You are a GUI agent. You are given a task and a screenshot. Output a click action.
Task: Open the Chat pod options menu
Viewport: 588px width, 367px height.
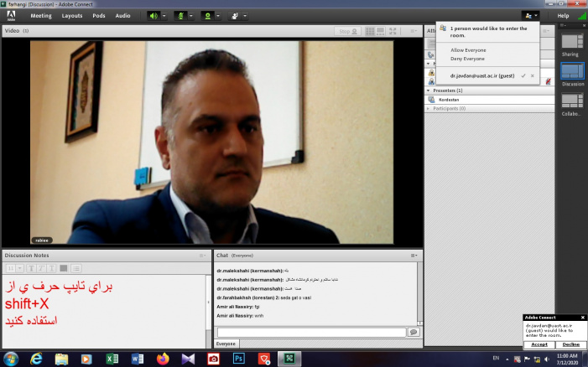(414, 255)
